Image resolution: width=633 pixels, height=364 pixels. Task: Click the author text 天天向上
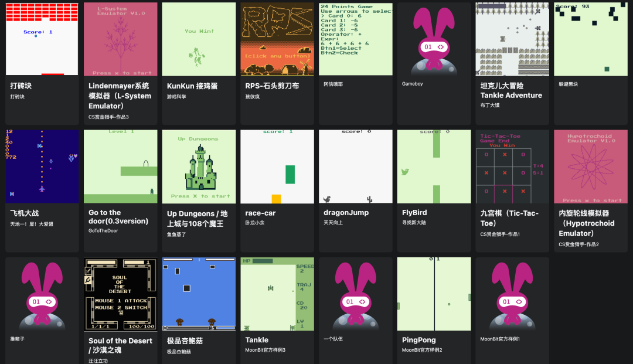coord(333,223)
